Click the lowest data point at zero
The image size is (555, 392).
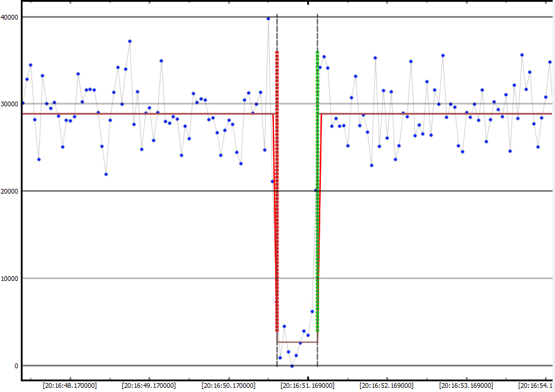click(292, 366)
